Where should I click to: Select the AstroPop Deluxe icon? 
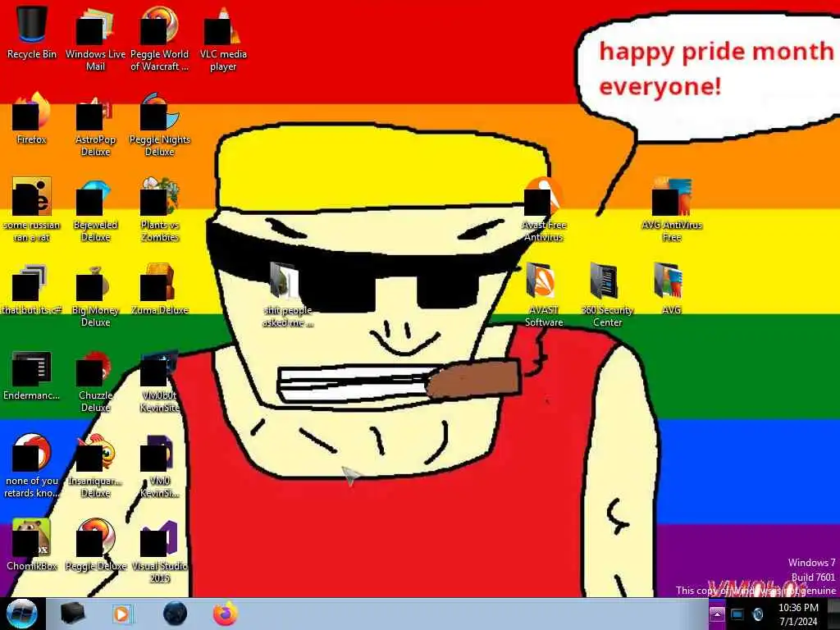coord(95,125)
